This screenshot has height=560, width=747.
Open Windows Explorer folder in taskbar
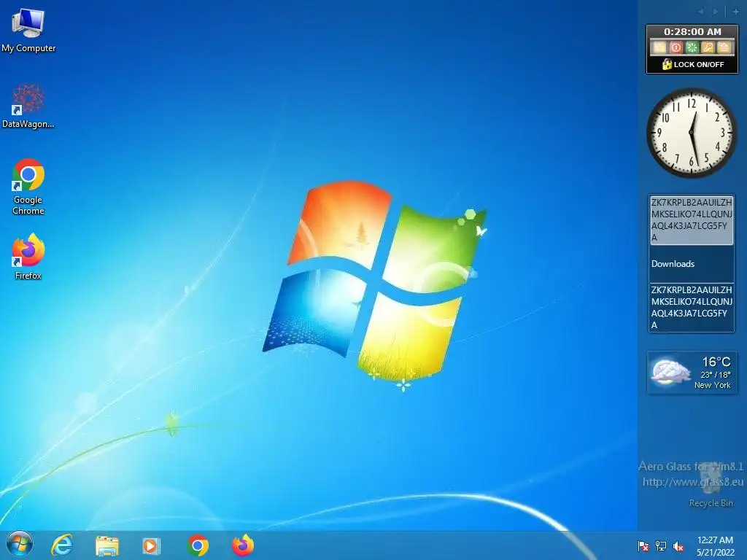[107, 545]
